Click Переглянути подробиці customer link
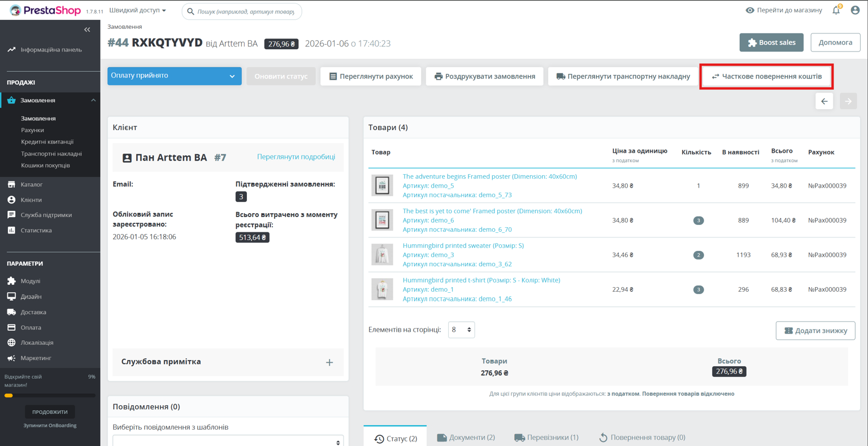 pyautogui.click(x=296, y=157)
